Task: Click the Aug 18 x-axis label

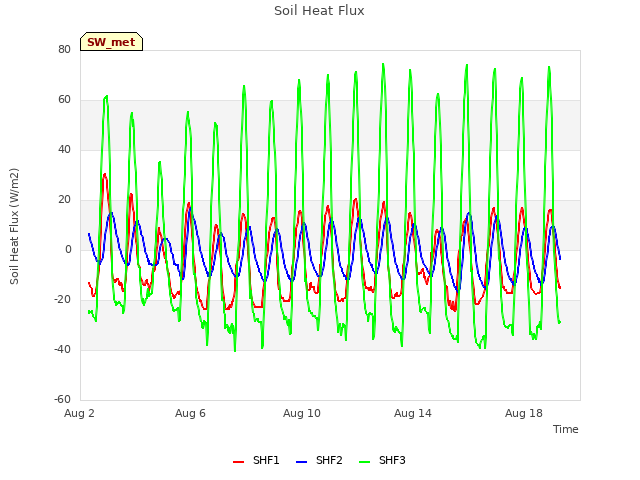Action: (x=524, y=413)
